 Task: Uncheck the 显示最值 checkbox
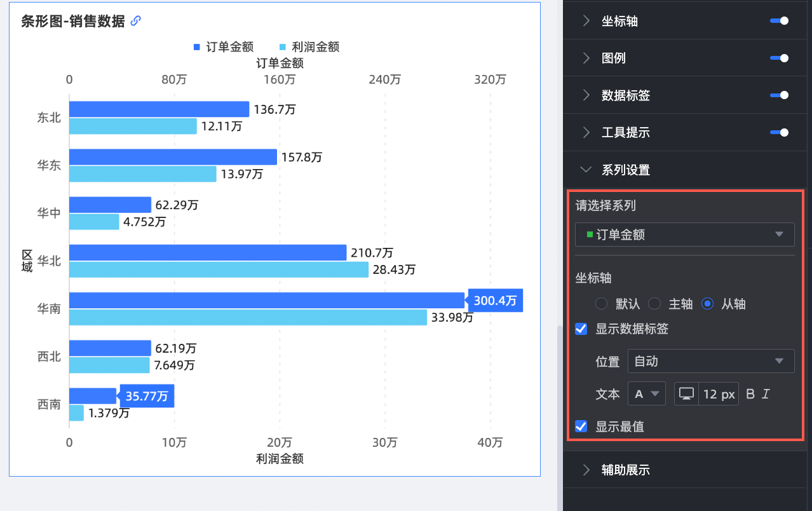581,426
